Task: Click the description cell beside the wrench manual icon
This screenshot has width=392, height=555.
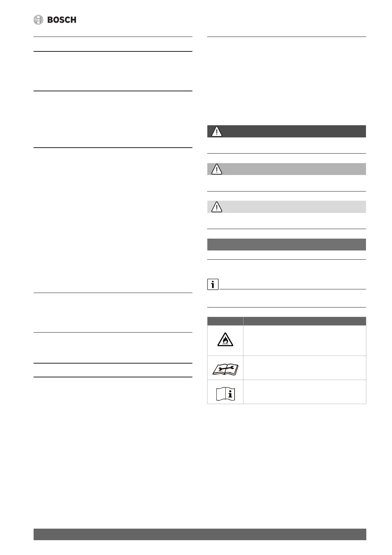Action: tap(304, 368)
